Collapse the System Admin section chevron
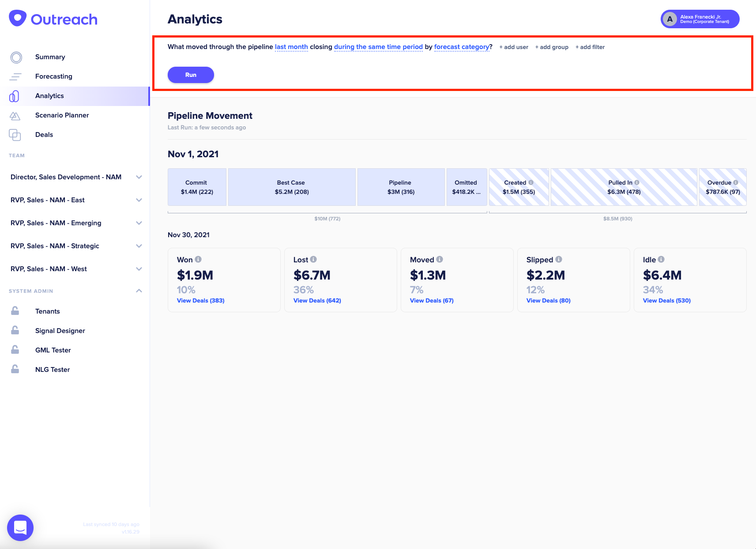Viewport: 756px width, 549px height. click(139, 291)
